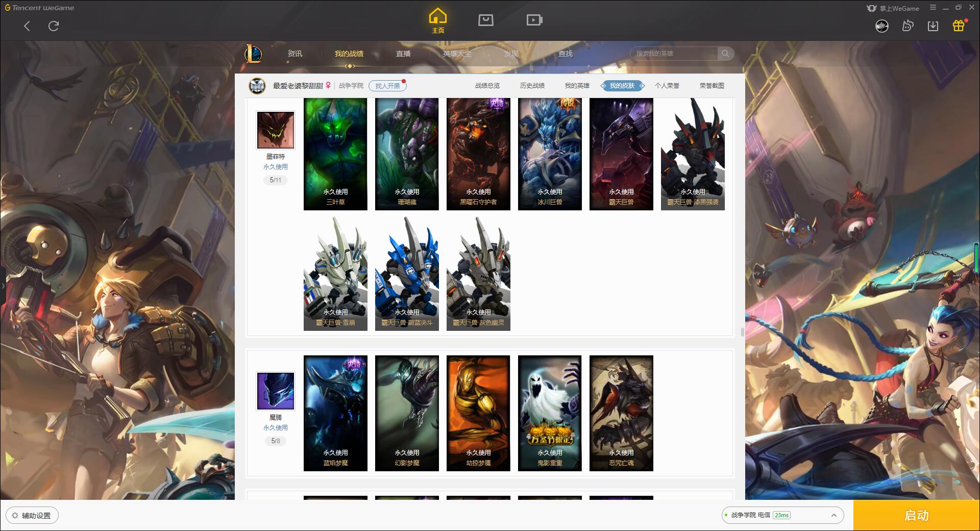Open the 黑曜石守护者 skin card

pos(478,154)
